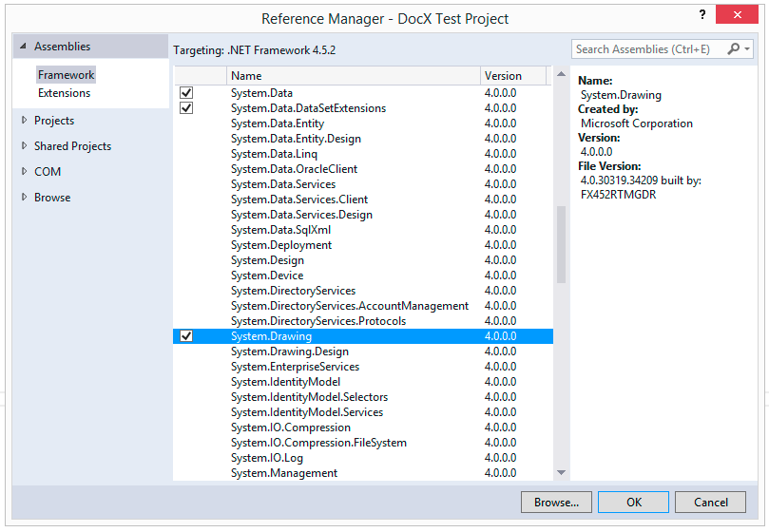This screenshot has width=769, height=532.
Task: Expand the Browse section
Action: tap(24, 197)
